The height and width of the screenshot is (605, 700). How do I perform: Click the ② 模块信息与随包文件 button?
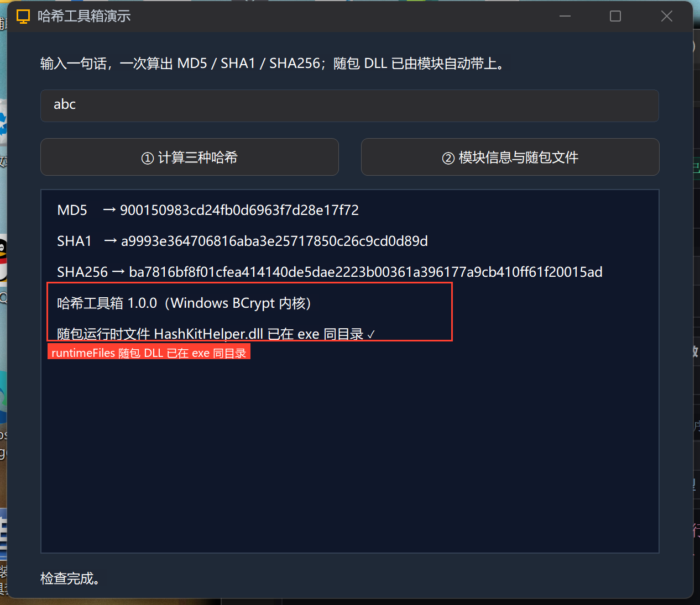(510, 157)
